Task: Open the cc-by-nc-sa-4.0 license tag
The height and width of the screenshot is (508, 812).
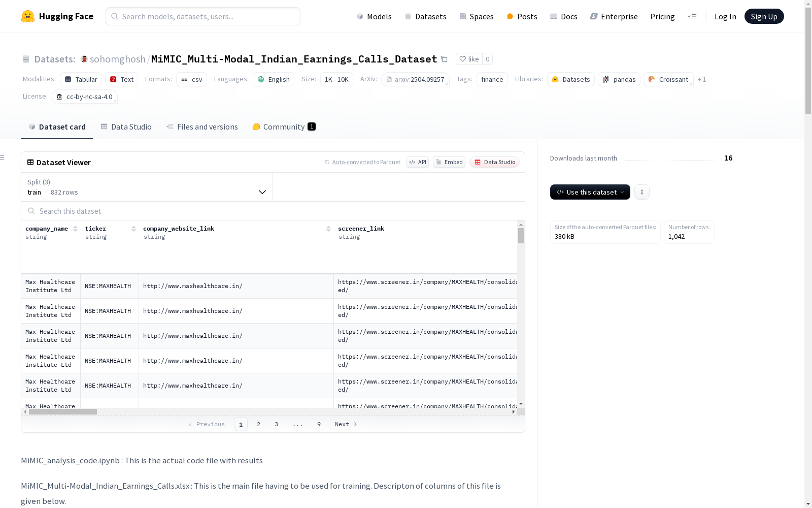Action: tap(85, 97)
